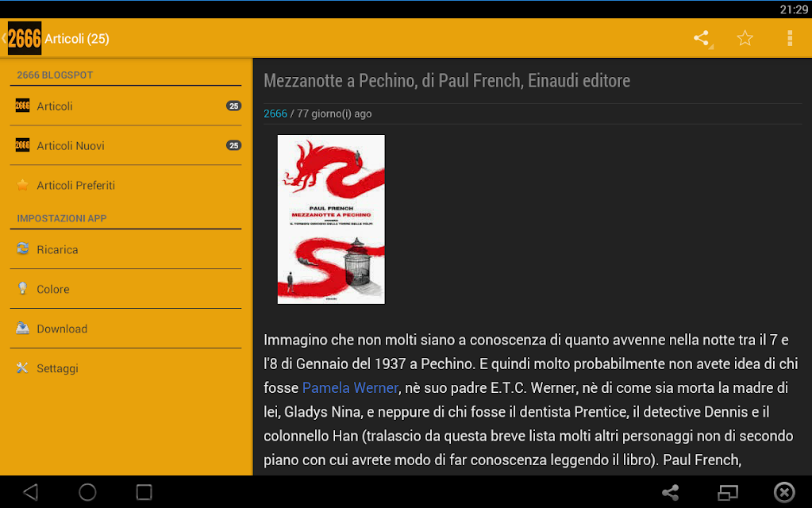The image size is (812, 508).
Task: Open the Articoli Nuovi section
Action: (x=126, y=145)
